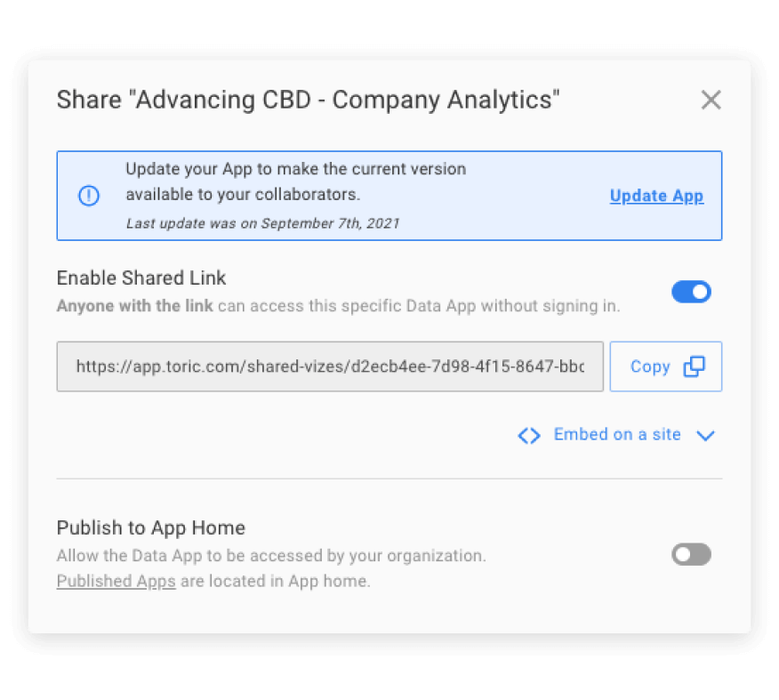Screen dimensions: 779x700
Task: Click the Embed on a site label
Action: [617, 435]
